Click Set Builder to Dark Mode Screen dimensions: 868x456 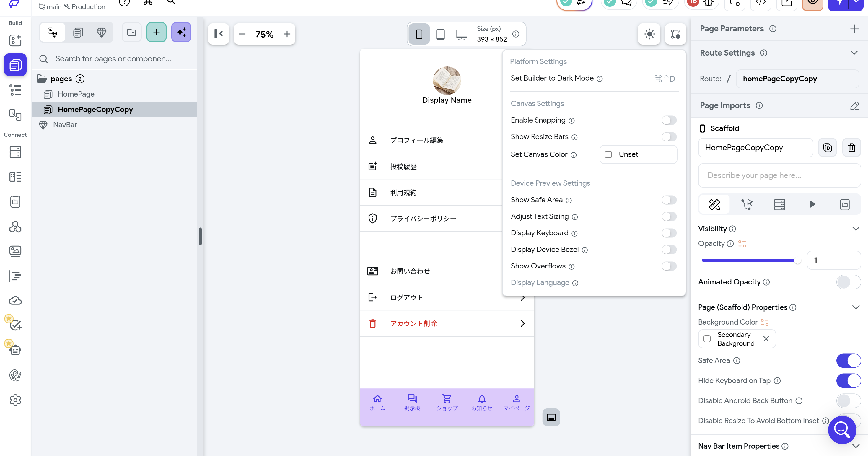(x=552, y=78)
